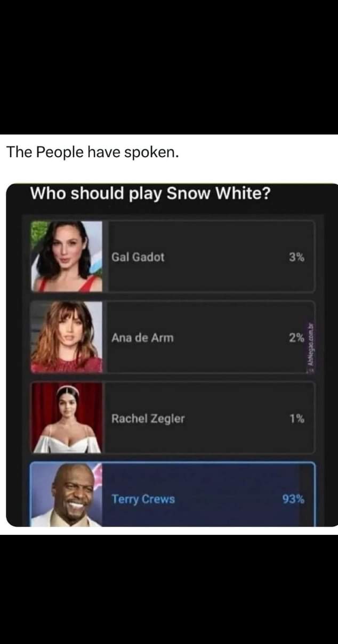Click the 'Who should play Snow White?' heading
Viewport: 338px width, 644px height.
click(150, 193)
